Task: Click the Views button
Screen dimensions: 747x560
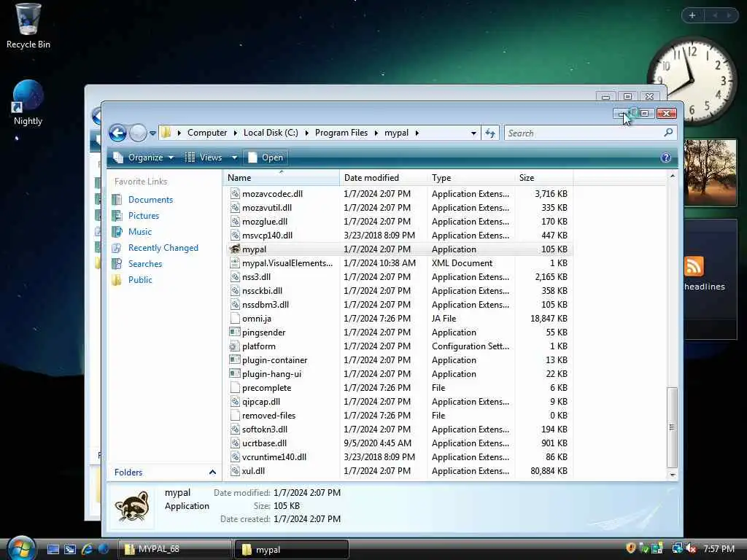Action: coord(204,157)
